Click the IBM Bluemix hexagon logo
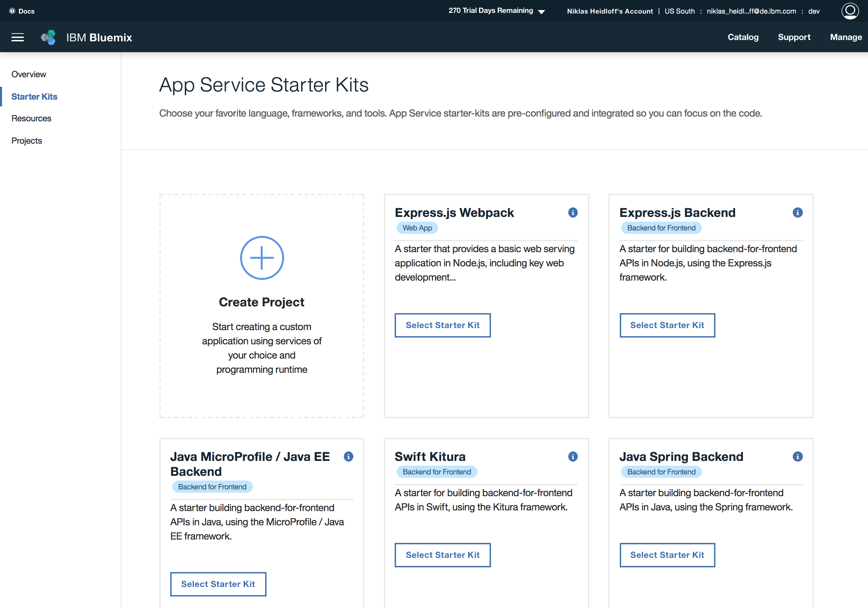 point(48,37)
